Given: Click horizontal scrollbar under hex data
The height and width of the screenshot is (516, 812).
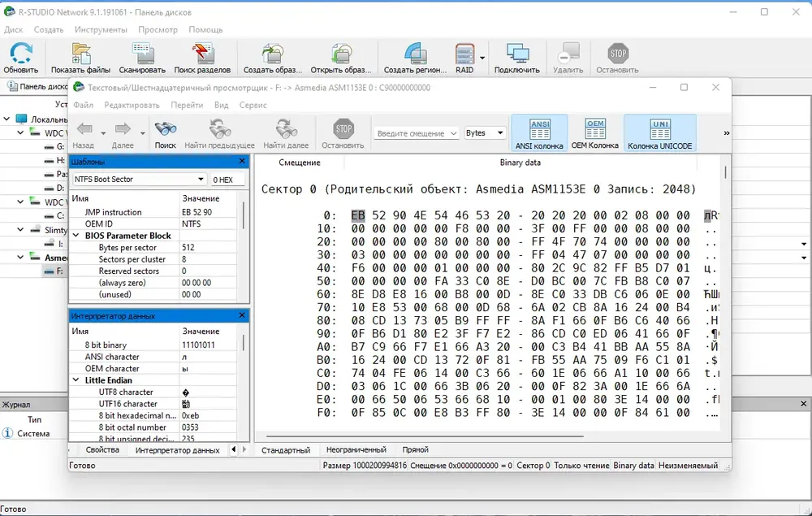Looking at the screenshot, I should coord(425,436).
